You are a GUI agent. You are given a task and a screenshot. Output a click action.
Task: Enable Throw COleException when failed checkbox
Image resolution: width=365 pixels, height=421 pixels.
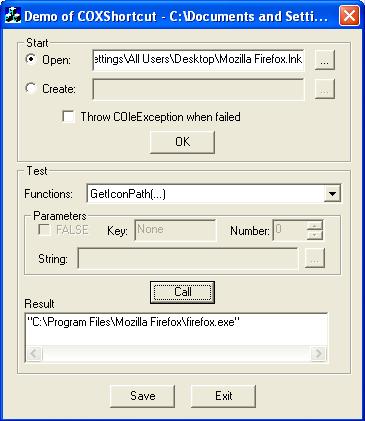click(68, 117)
